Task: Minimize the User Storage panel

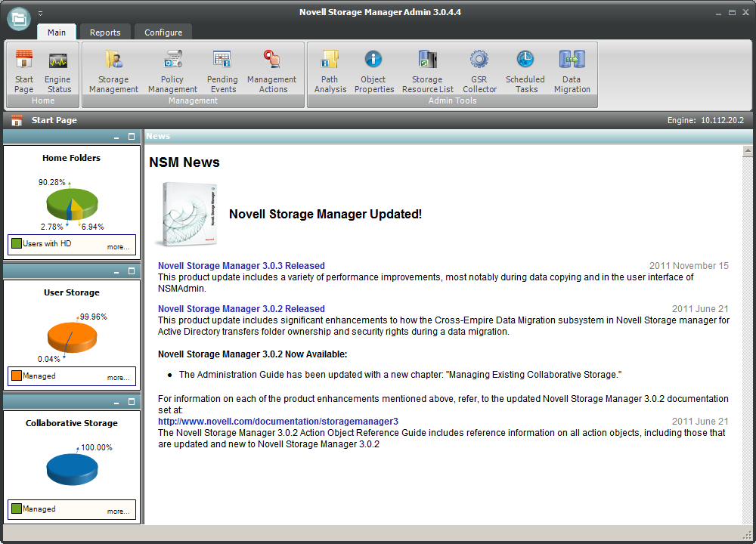Action: [116, 272]
